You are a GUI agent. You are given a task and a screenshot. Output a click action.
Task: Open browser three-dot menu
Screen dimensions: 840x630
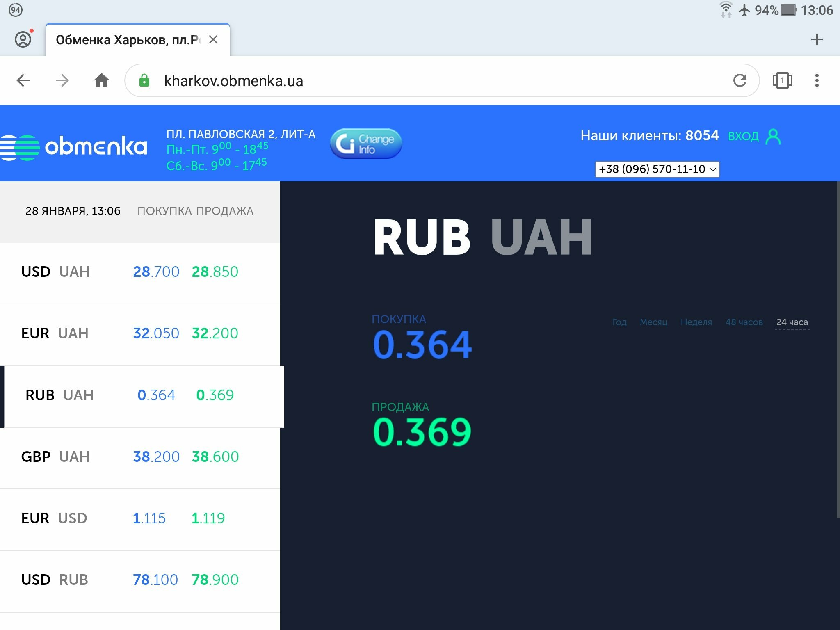point(817,80)
